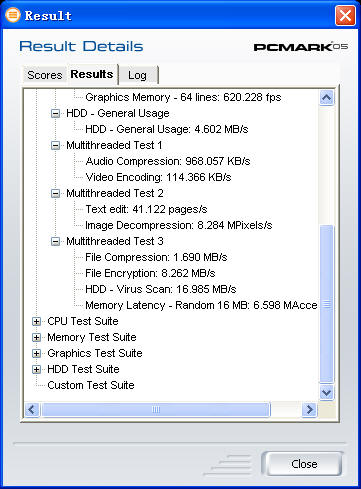The image size is (361, 489).
Task: Click the PCMark05 logo
Action: [301, 47]
